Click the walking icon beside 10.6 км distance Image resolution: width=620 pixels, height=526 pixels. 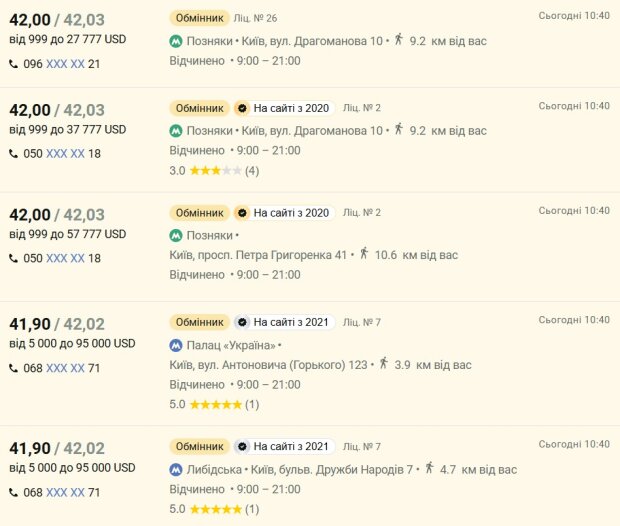coord(364,254)
